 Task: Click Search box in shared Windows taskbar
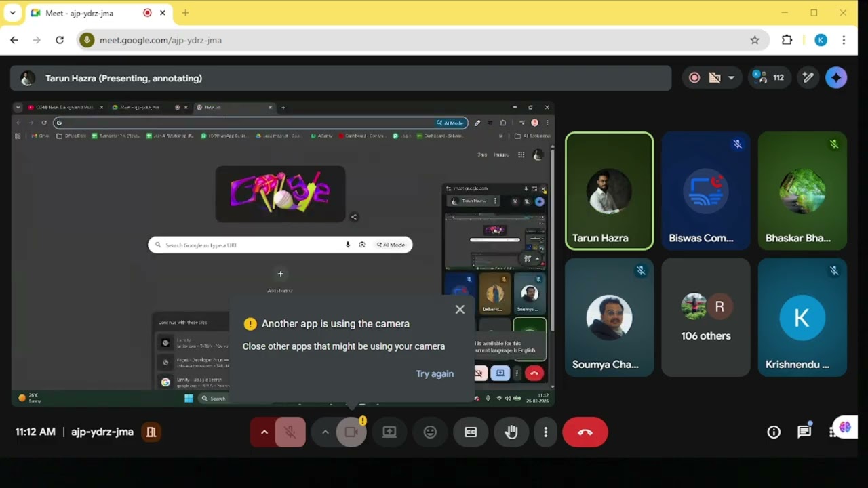point(214,398)
